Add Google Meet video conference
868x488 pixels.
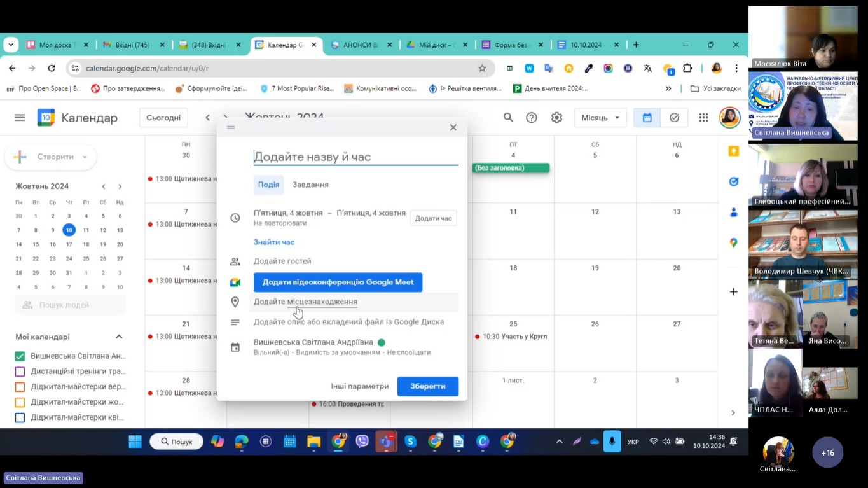pos(338,282)
